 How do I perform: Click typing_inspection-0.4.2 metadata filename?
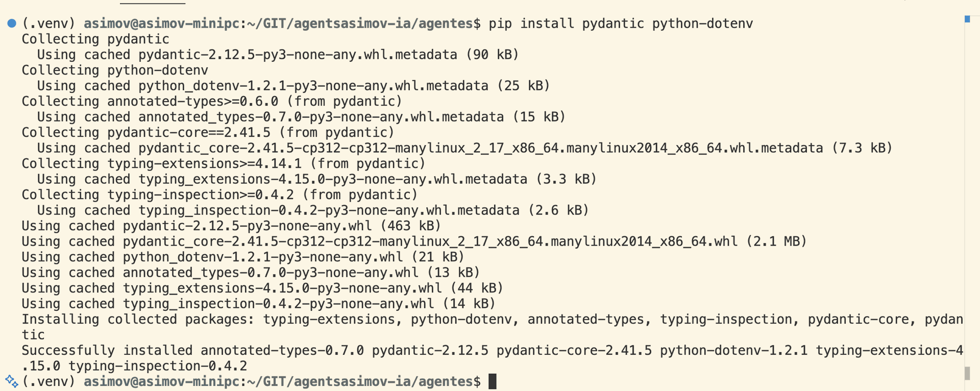(x=329, y=210)
